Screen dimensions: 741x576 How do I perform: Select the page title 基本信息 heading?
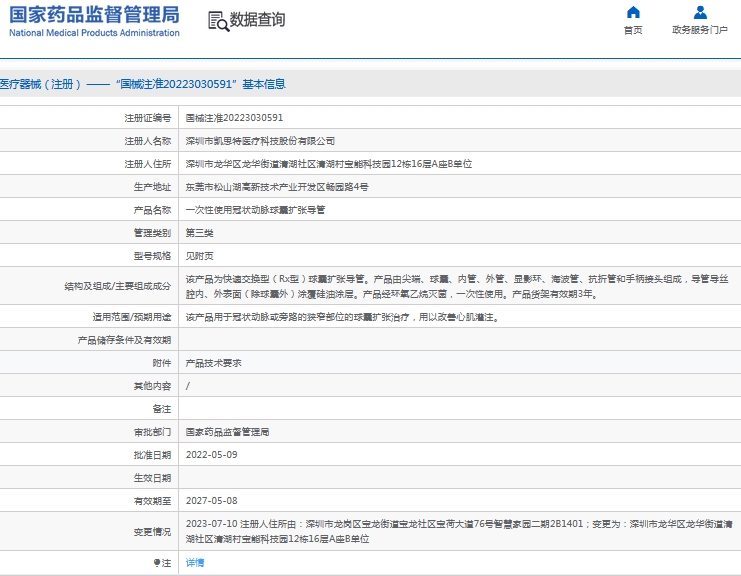143,84
